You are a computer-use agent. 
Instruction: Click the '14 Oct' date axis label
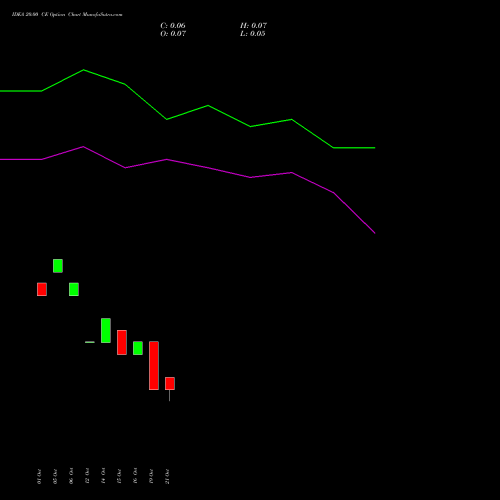(103, 476)
